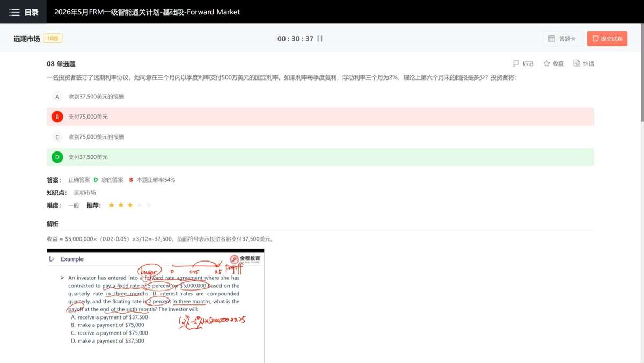Add question to favorites via 收藏
The width and height of the screenshot is (644, 363).
[x=553, y=63]
